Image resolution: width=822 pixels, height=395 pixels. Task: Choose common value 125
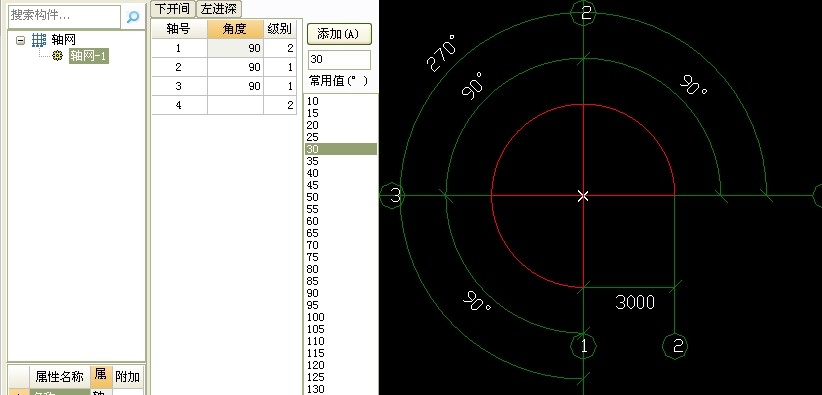pyautogui.click(x=341, y=377)
